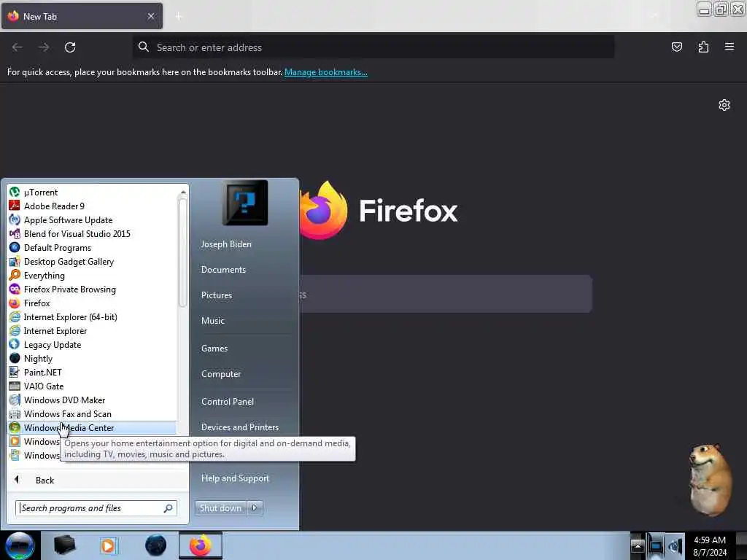
Task: Open the Save to Pocket button
Action: click(x=676, y=47)
